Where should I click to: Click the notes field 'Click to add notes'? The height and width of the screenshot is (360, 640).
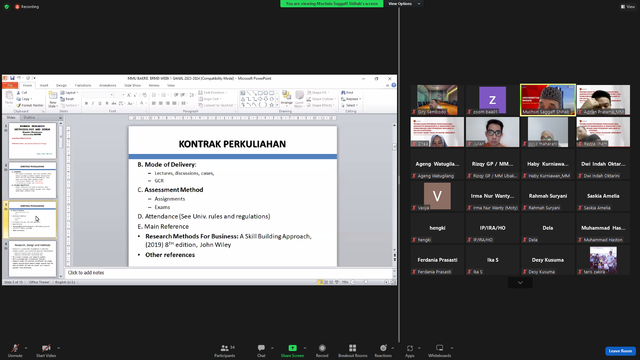click(x=229, y=273)
